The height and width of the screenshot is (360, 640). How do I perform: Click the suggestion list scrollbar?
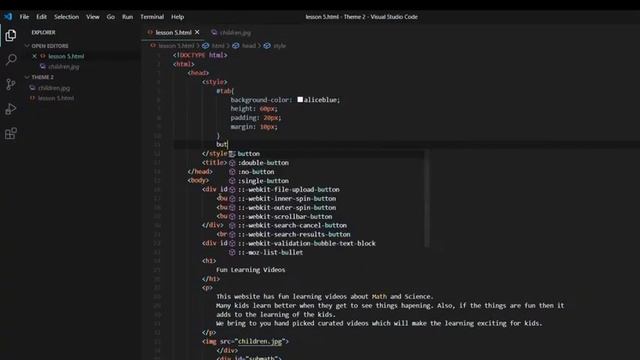(427, 199)
